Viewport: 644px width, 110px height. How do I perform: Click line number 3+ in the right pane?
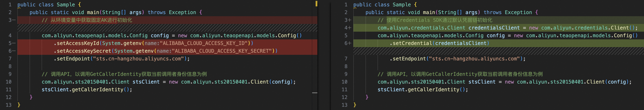(348, 20)
